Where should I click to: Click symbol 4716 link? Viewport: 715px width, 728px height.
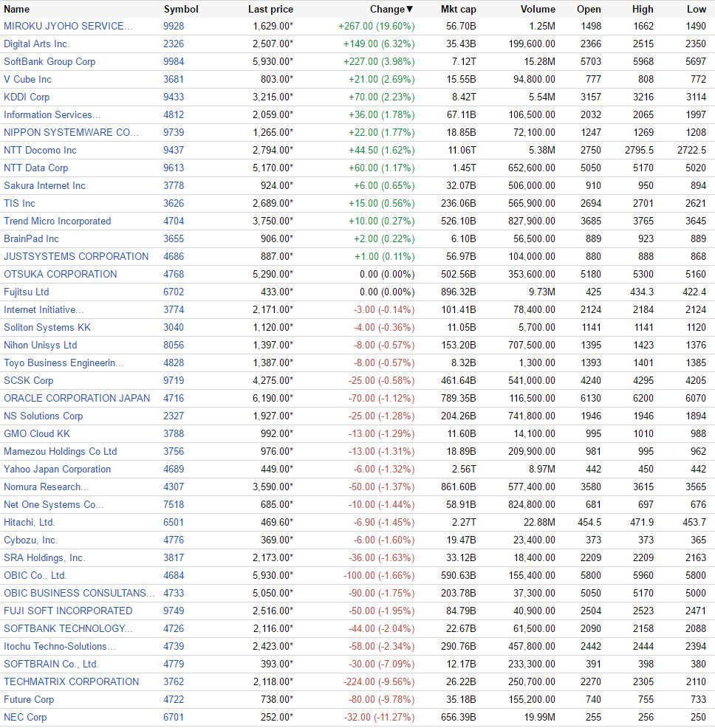(x=174, y=399)
